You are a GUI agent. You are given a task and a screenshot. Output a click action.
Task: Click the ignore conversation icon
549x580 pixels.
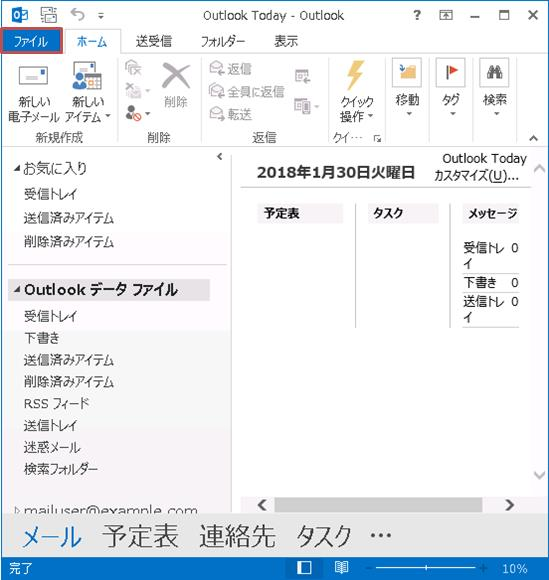pyautogui.click(x=133, y=68)
